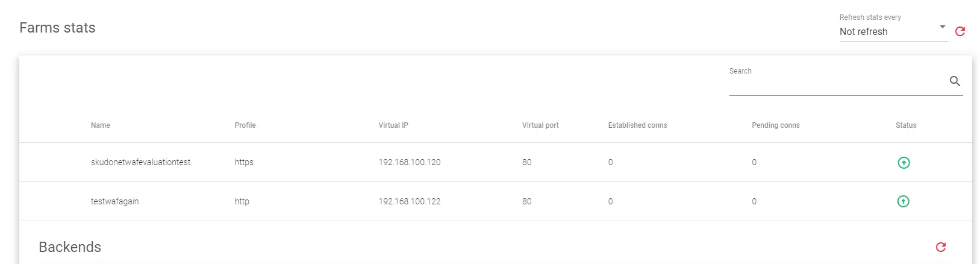The height and width of the screenshot is (264, 980).
Task: Select the skudonetwafevaluationtest farm row
Action: pos(140,162)
